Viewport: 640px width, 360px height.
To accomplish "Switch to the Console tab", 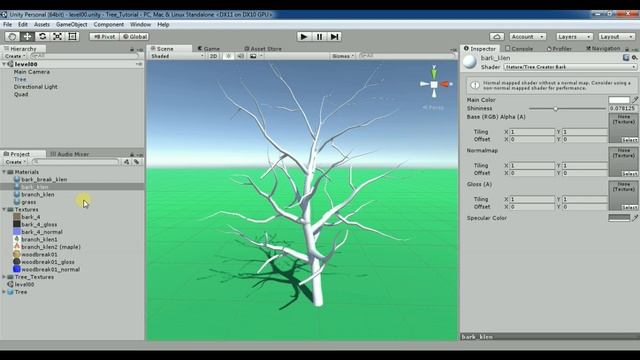I will pos(519,49).
